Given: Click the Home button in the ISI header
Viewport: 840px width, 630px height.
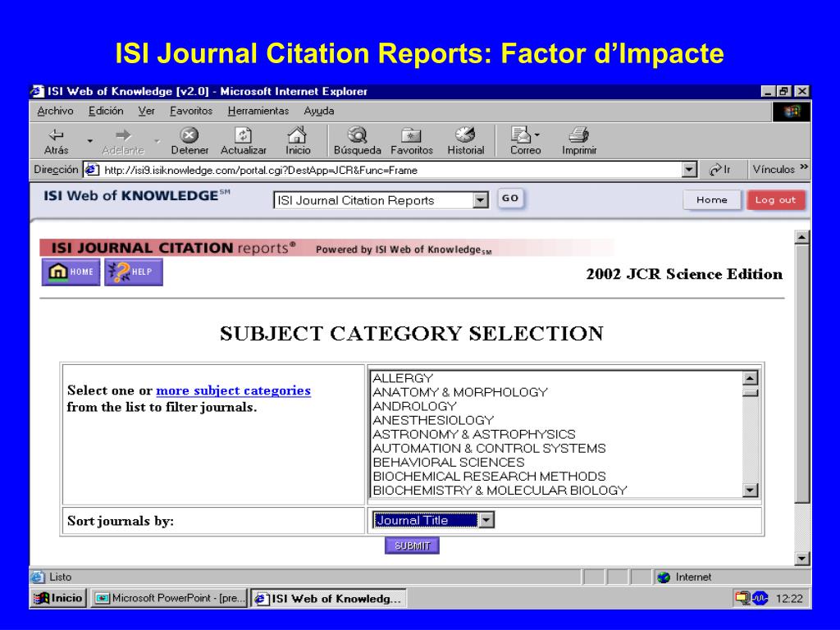Looking at the screenshot, I should (x=712, y=200).
